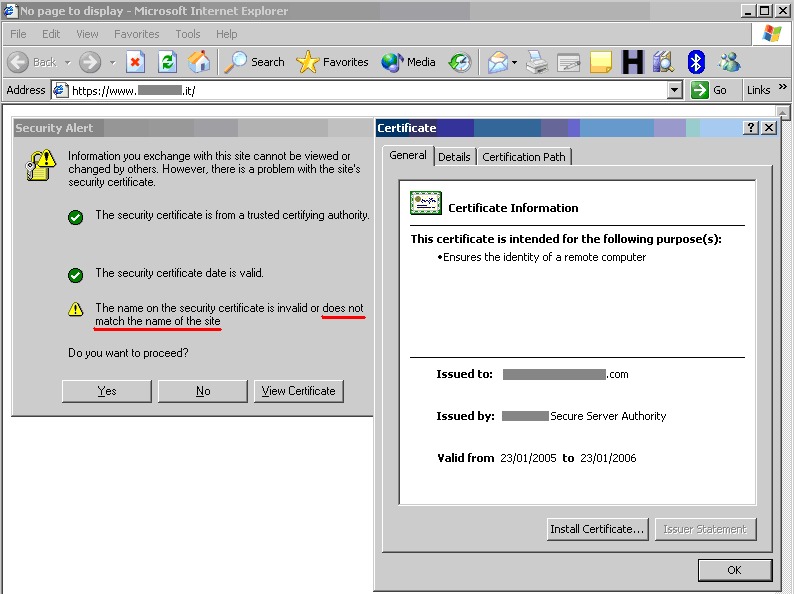Open the Favorites menu

[137, 34]
